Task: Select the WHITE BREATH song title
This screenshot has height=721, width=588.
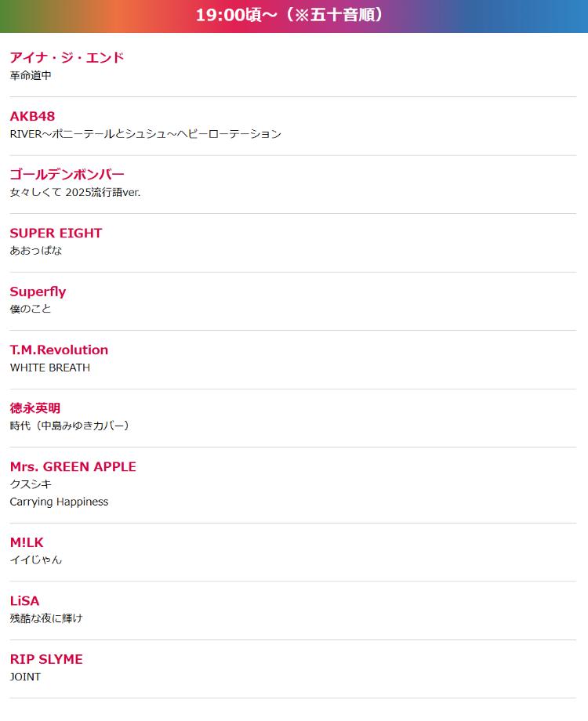Action: [50, 368]
